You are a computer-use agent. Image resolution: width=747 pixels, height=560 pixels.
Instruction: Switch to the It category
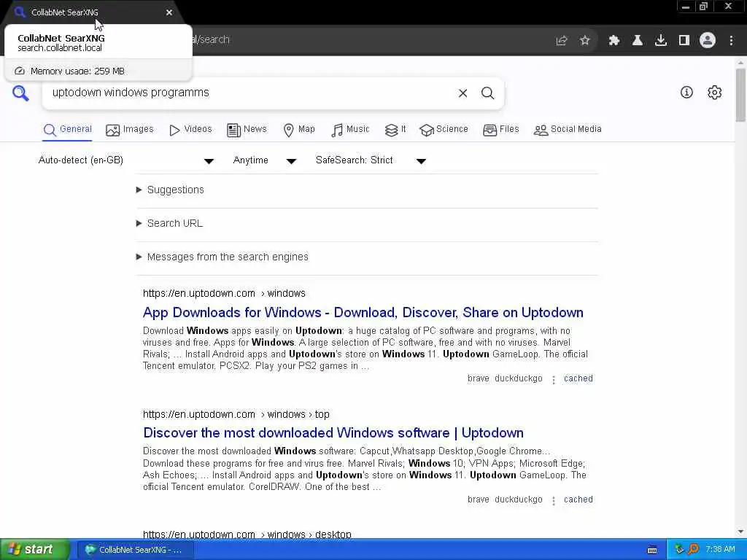395,130
